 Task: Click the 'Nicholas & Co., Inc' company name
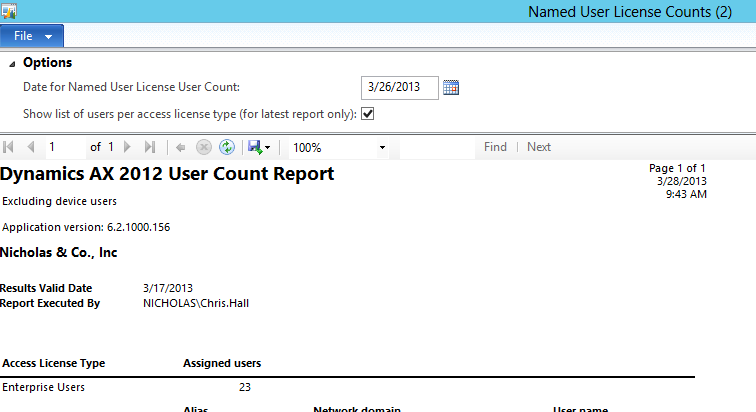(58, 253)
